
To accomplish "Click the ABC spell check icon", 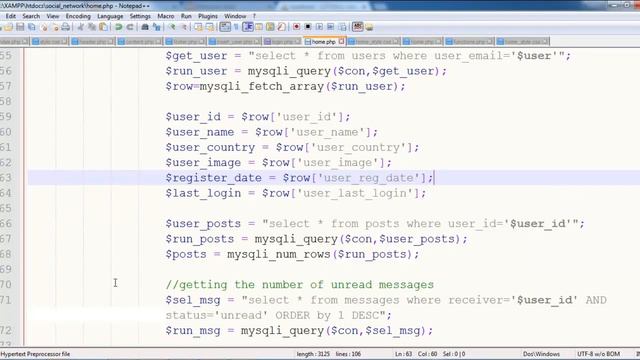I will 358,27.
